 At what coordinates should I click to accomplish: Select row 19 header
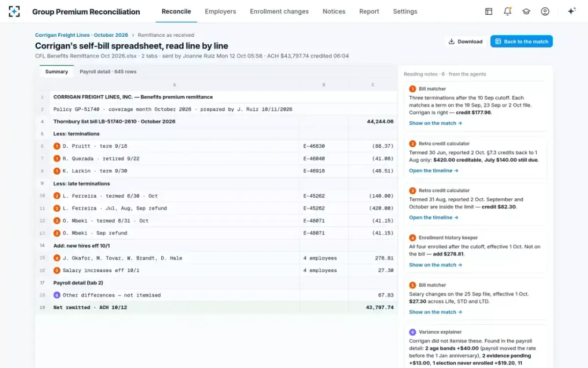(x=43, y=308)
